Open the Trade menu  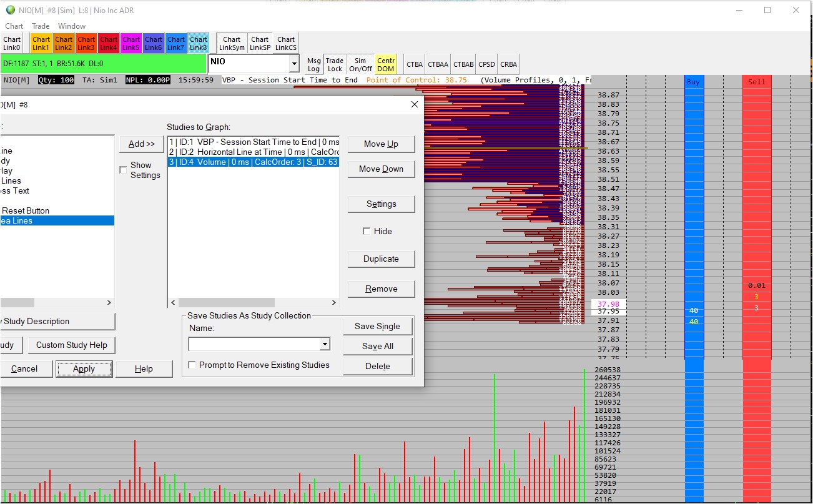41,26
